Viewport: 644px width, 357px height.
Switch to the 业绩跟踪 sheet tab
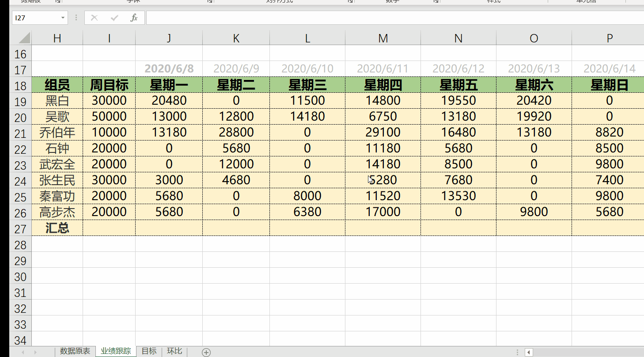[x=116, y=351]
